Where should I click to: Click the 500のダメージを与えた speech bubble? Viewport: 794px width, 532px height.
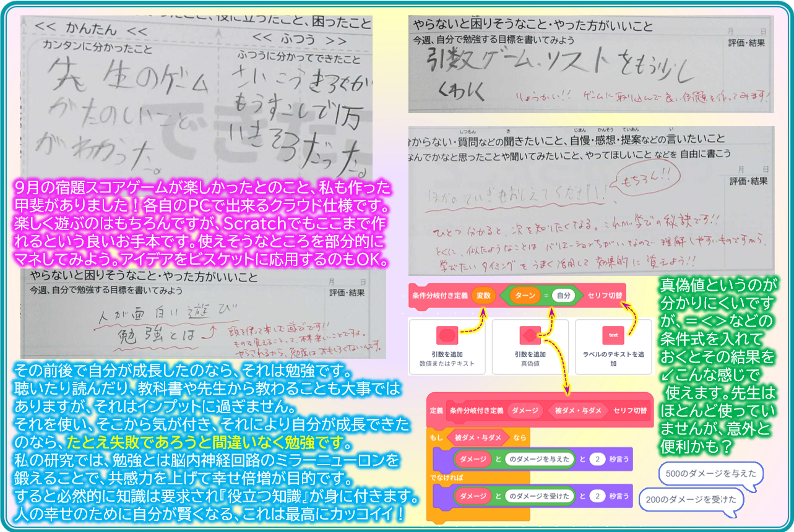pyautogui.click(x=710, y=474)
